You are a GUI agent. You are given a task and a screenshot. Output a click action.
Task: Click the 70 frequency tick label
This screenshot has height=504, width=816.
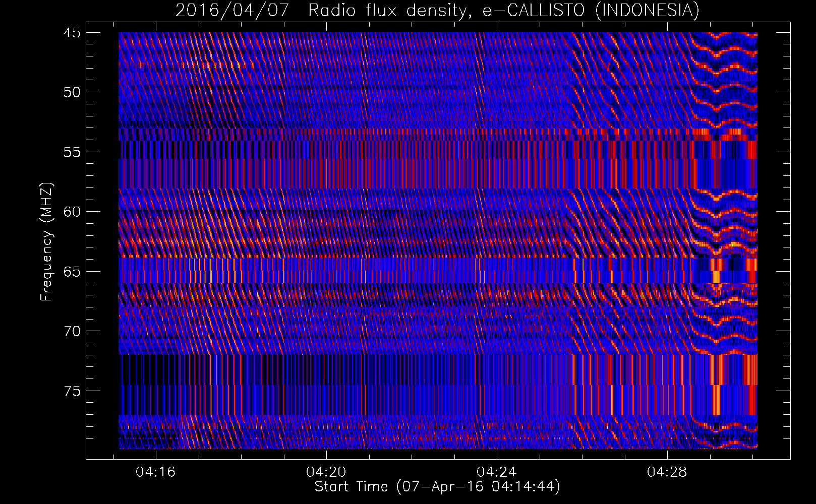[x=72, y=331]
